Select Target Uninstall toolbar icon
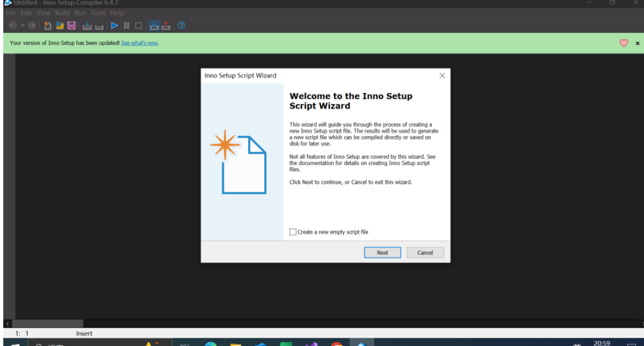The image size is (644, 346). [166, 25]
